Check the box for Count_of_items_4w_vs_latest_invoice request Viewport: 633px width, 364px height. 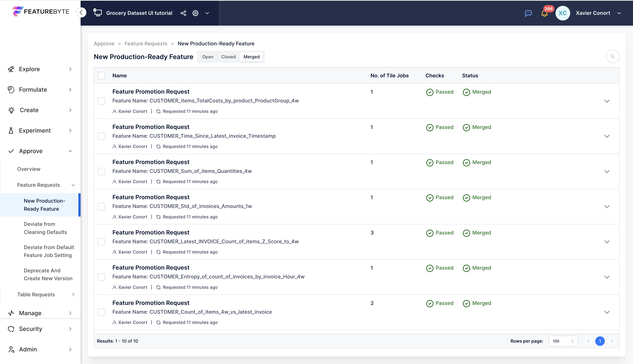[101, 312]
